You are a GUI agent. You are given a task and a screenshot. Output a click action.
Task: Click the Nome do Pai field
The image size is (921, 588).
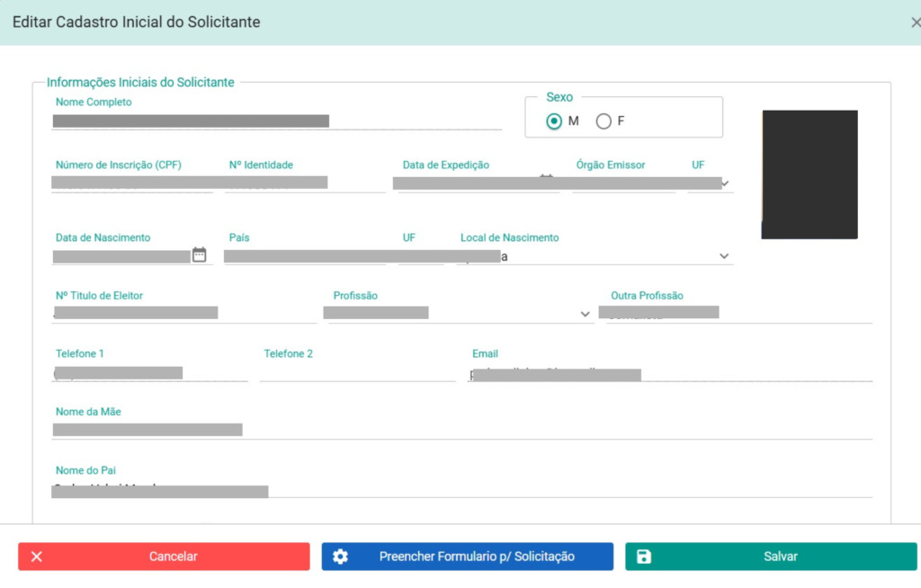point(462,489)
